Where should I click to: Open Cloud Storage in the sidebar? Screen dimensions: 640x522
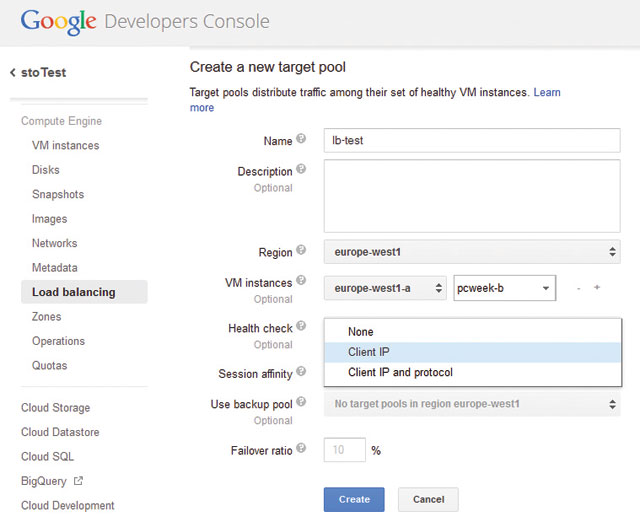coord(56,408)
